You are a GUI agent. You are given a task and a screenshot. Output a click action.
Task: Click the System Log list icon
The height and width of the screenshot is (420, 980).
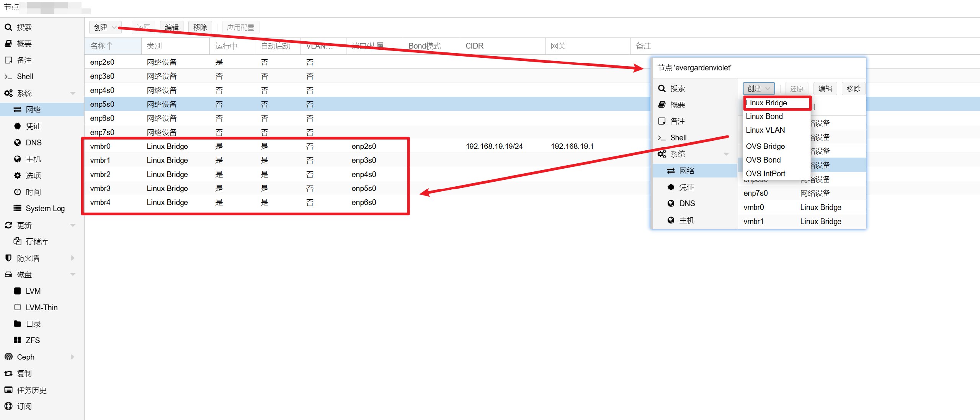tap(17, 208)
